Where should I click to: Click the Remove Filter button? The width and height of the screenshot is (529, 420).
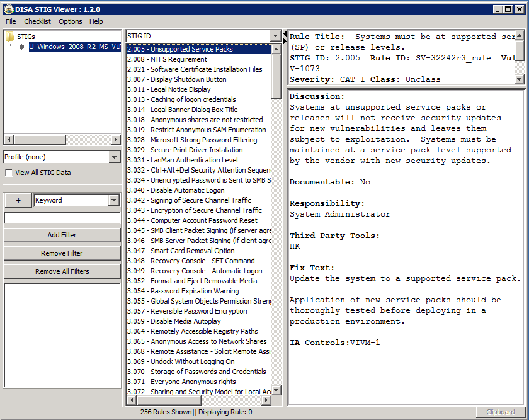[x=62, y=253]
